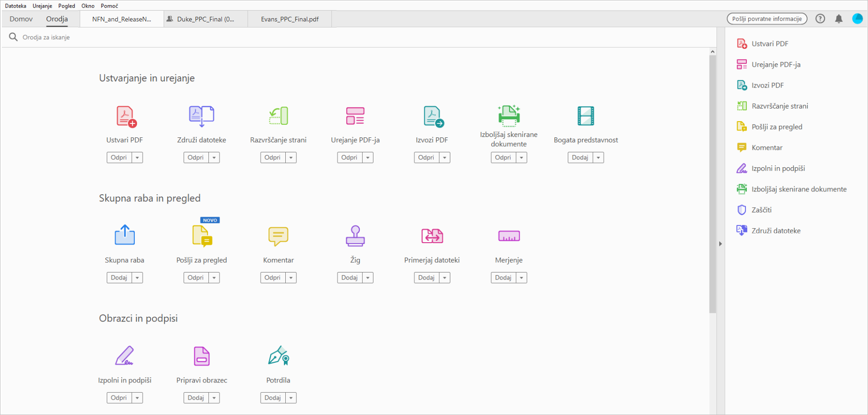The height and width of the screenshot is (415, 868).
Task: Switch to the Duke_PPC_Final tab
Action: [206, 19]
